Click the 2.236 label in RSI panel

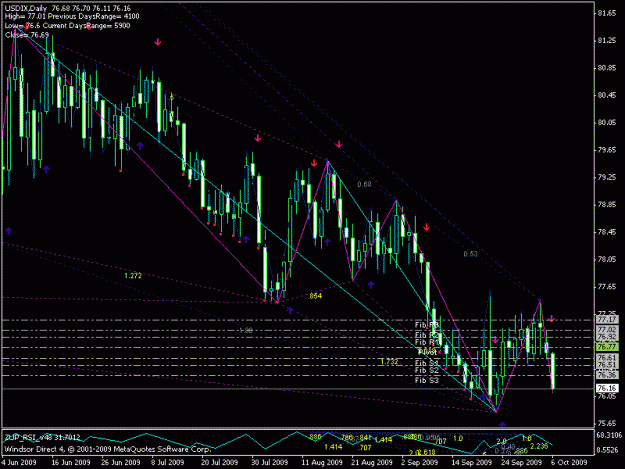point(539,446)
